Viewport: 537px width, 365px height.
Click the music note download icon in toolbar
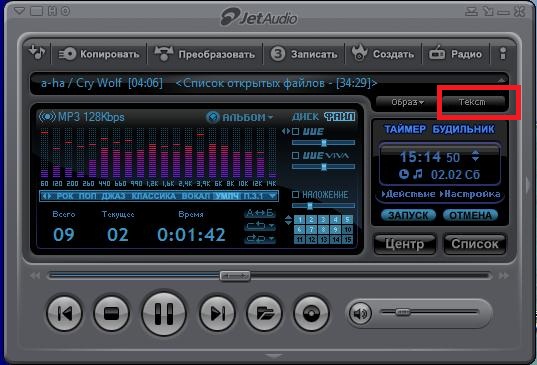point(37,53)
